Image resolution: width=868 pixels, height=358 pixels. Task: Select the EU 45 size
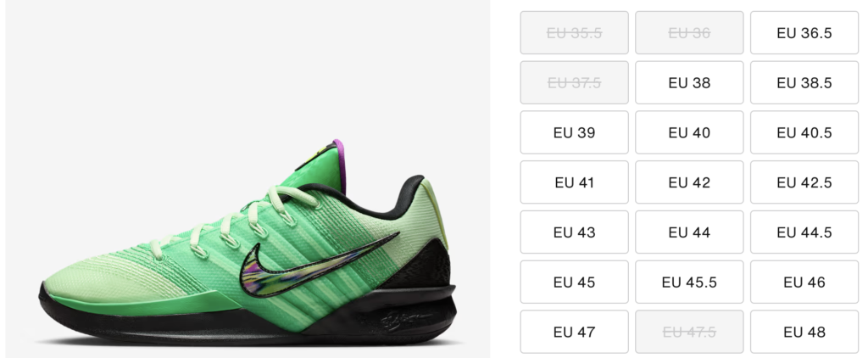tap(574, 282)
